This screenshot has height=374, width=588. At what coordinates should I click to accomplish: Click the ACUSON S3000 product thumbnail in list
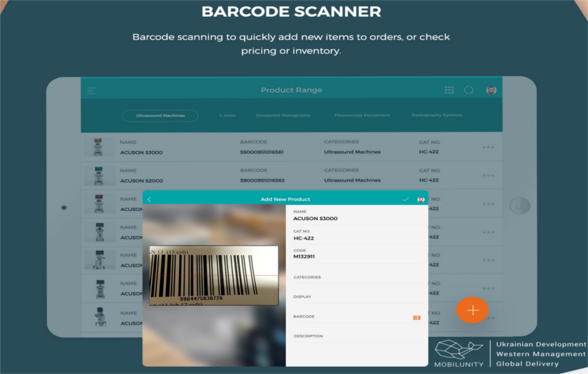(98, 147)
